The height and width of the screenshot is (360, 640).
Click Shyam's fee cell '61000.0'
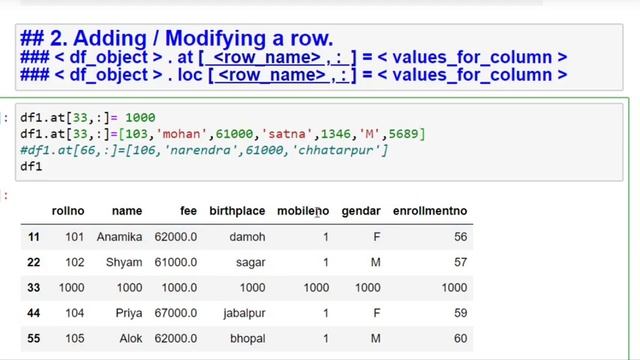coord(176,262)
